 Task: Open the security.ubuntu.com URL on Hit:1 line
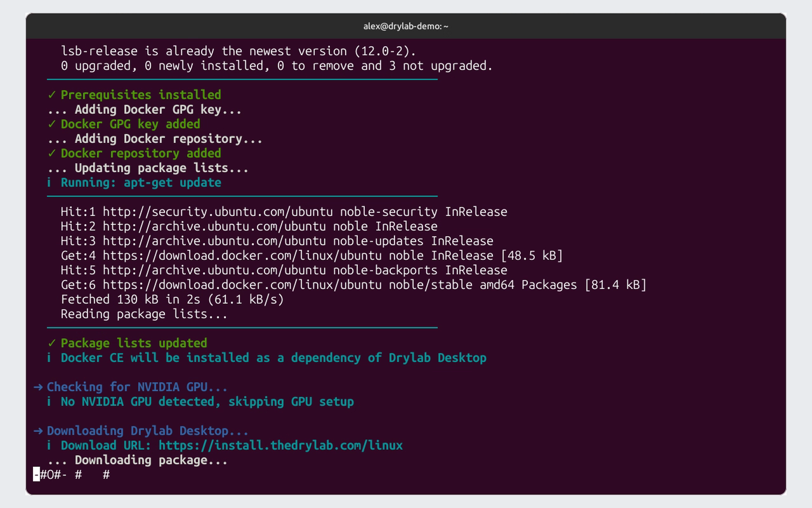[218, 212]
